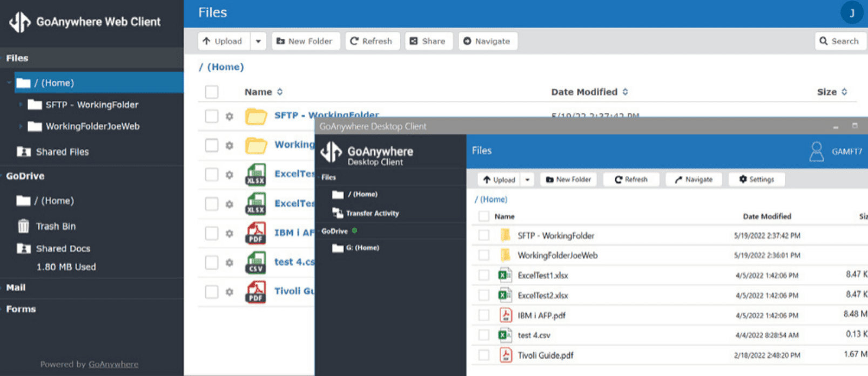The image size is (868, 376).
Task: Open the web Upload dropdown arrow
Action: point(258,42)
